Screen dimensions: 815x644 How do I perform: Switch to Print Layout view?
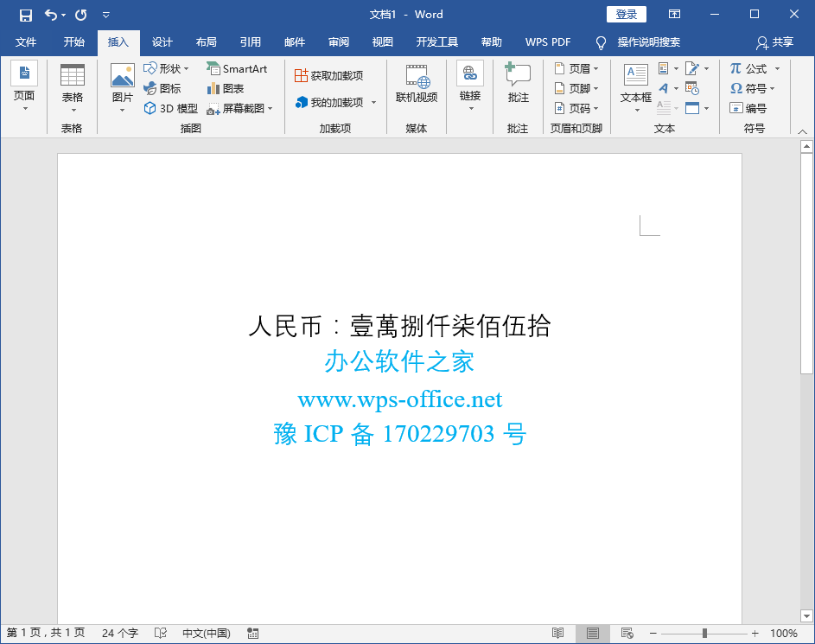(593, 633)
